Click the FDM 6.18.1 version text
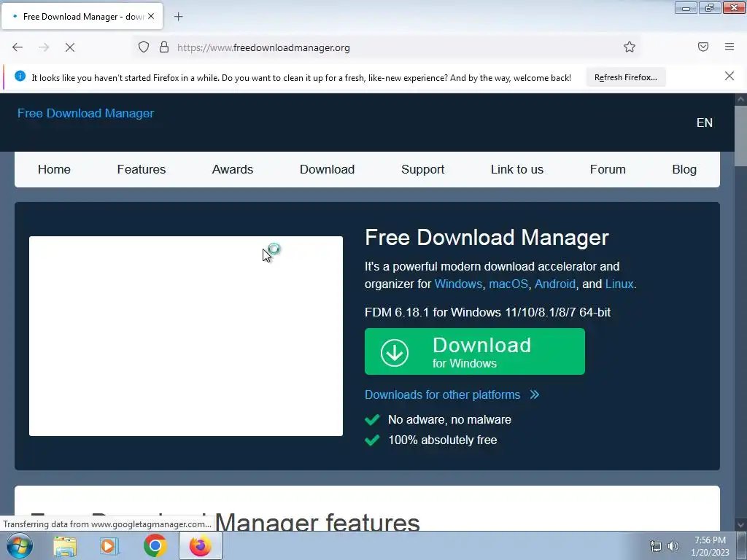 487,312
